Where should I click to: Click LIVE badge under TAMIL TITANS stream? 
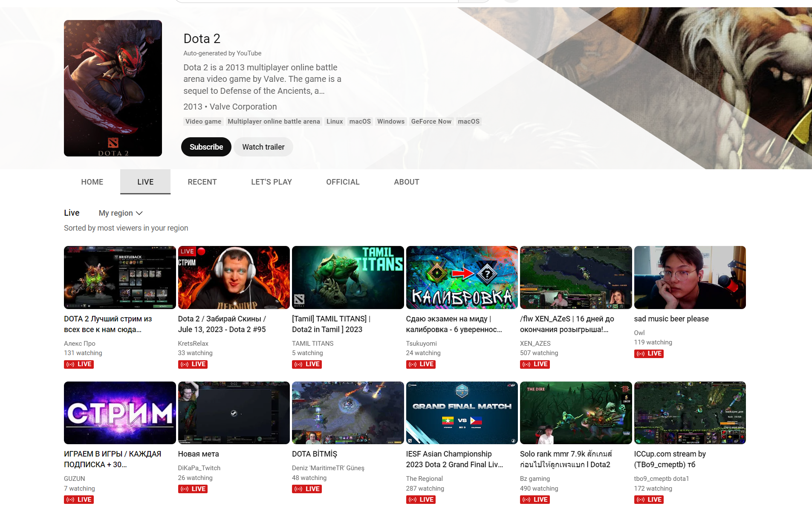click(x=306, y=364)
